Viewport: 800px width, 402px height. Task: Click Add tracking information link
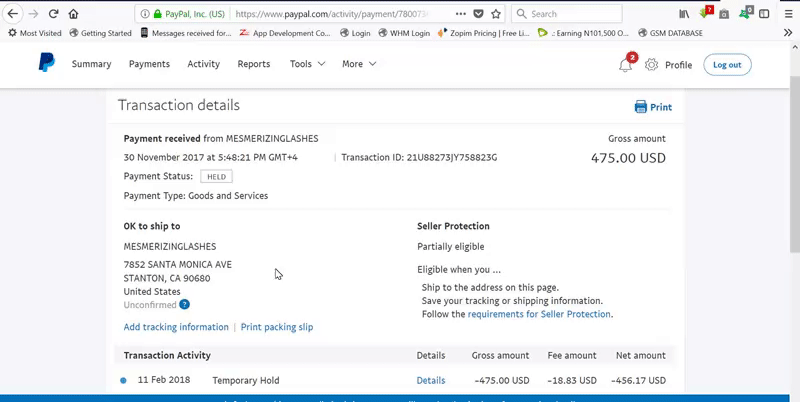pos(176,327)
